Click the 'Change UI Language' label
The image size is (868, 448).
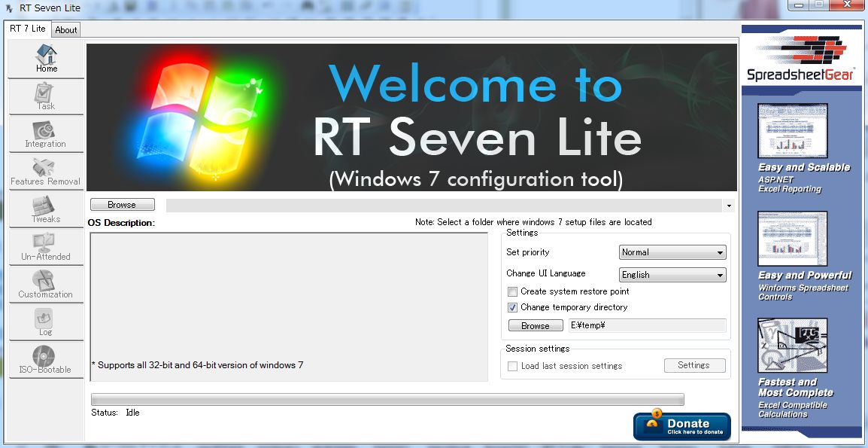(x=546, y=273)
